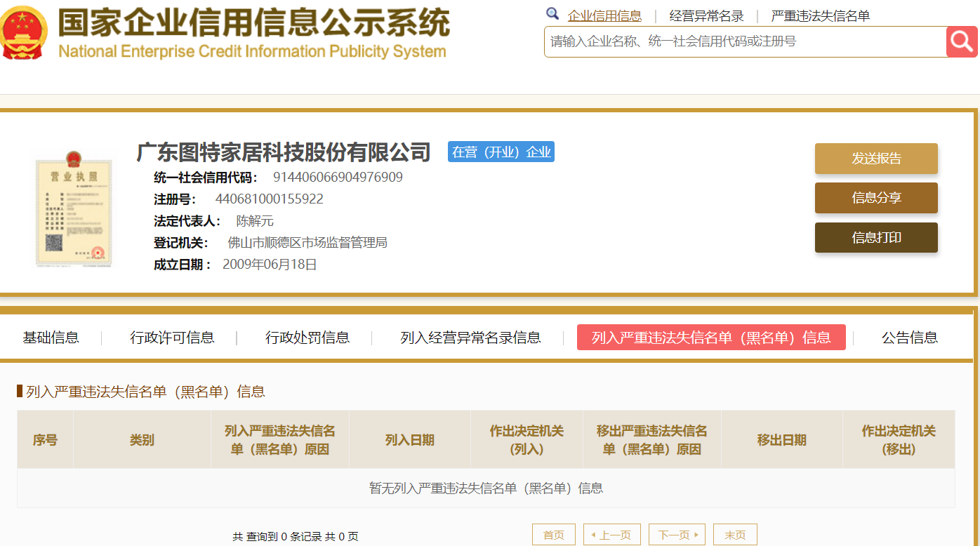Click the enterprise search input field
This screenshot has width=980, height=546.
click(745, 42)
